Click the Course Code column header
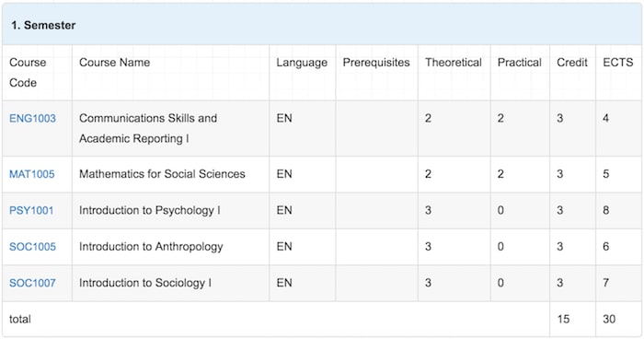644x339 pixels. click(x=28, y=73)
